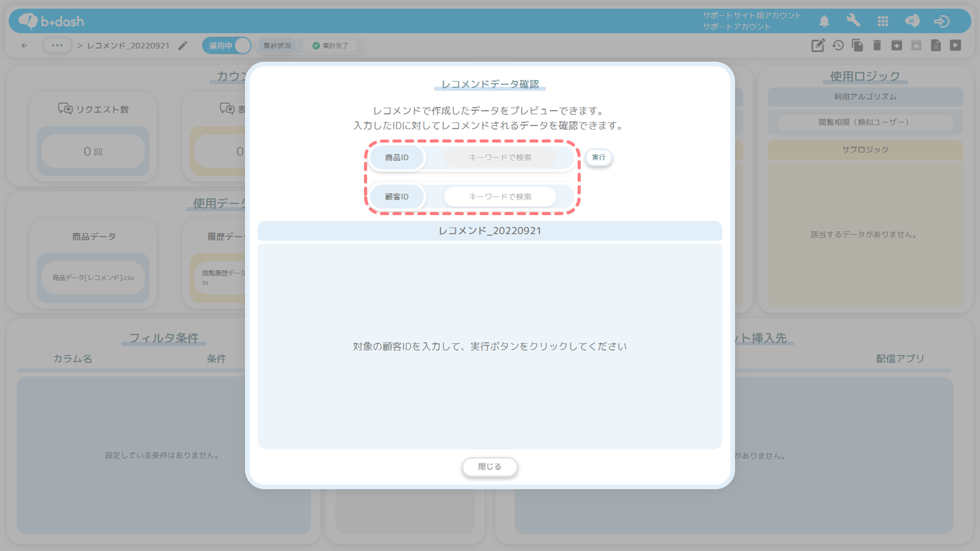Screen dimensions: 980x551
Task: Click the 利用アルゴリズム header
Action: coord(865,97)
